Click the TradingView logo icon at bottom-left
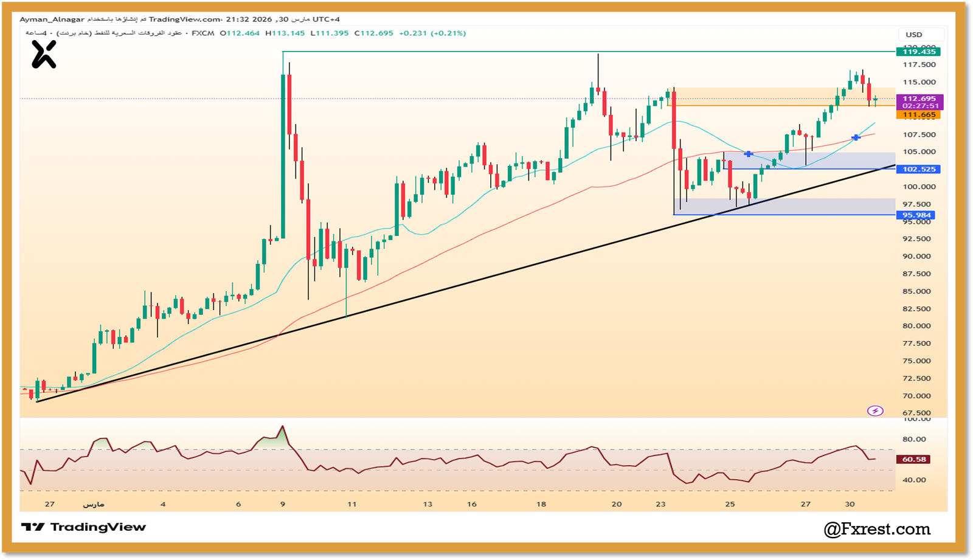 (x=33, y=527)
